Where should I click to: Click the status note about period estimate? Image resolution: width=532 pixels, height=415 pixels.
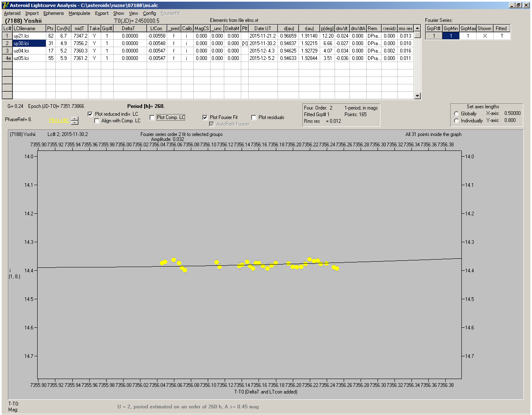click(x=188, y=407)
